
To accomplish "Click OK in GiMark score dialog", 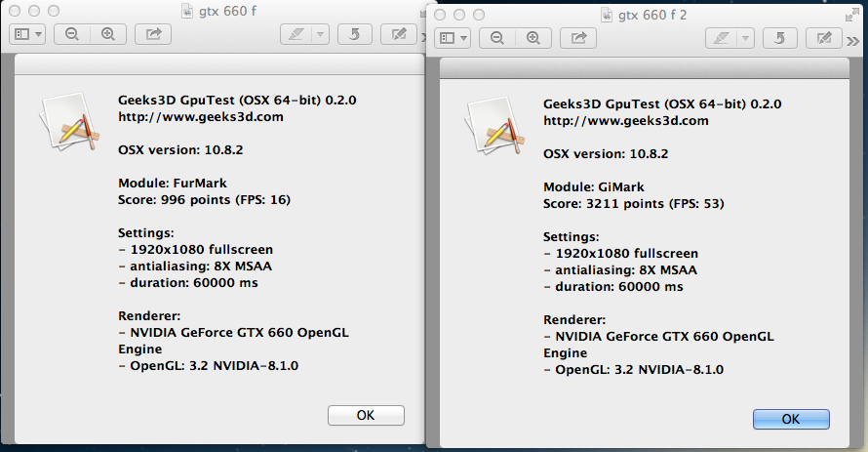I will (791, 420).
